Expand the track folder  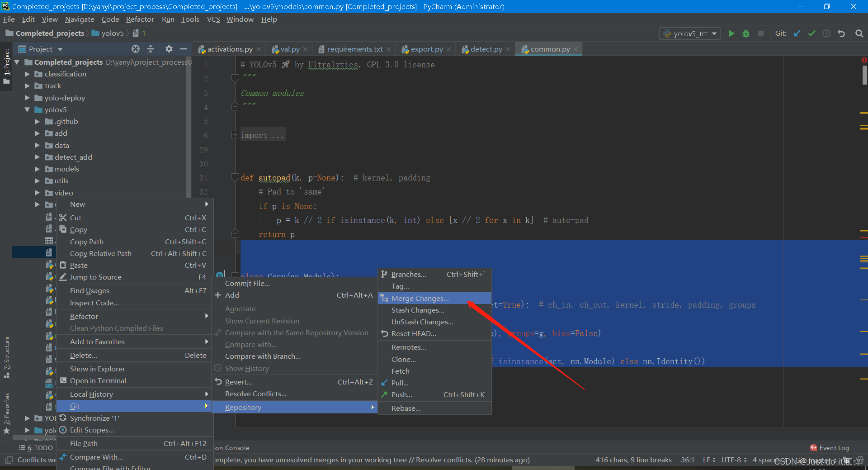pyautogui.click(x=27, y=85)
